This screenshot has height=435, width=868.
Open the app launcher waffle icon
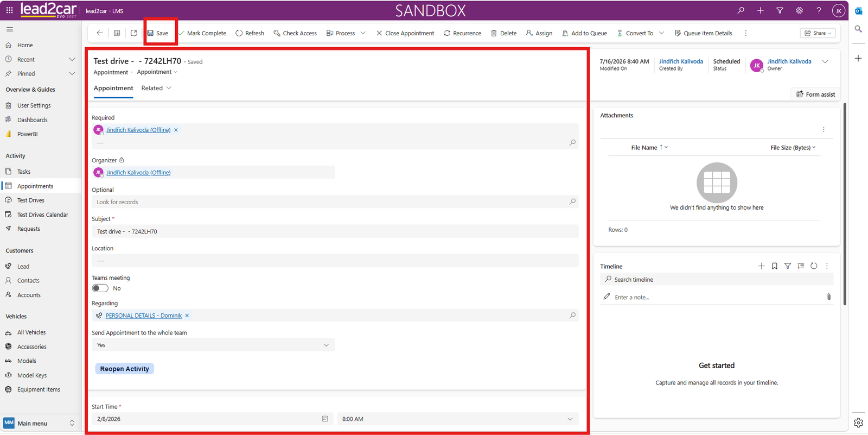9,10
